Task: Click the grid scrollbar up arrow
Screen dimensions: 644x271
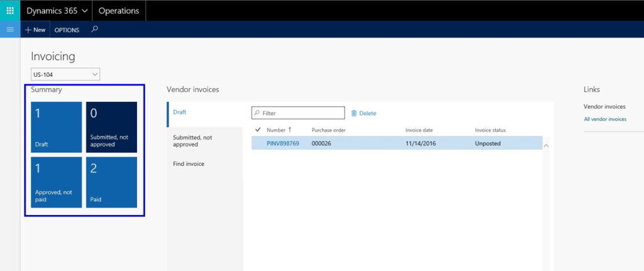Action: tap(546, 146)
